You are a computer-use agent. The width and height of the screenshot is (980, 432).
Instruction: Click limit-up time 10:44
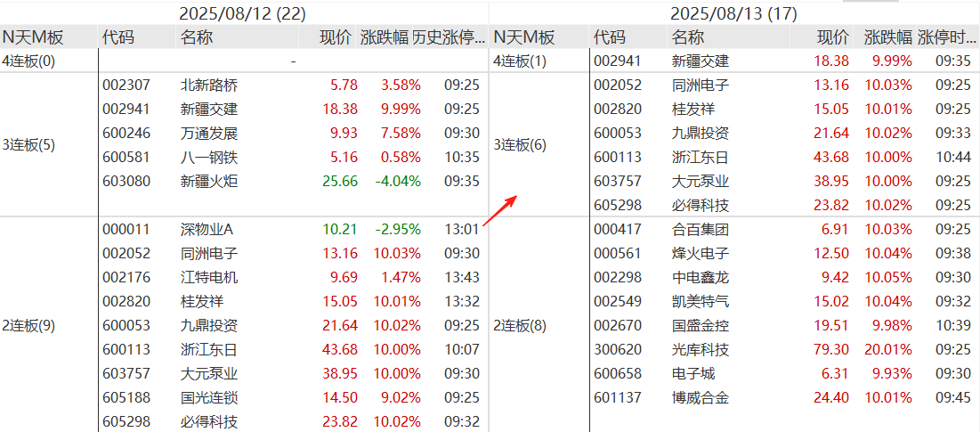click(953, 158)
